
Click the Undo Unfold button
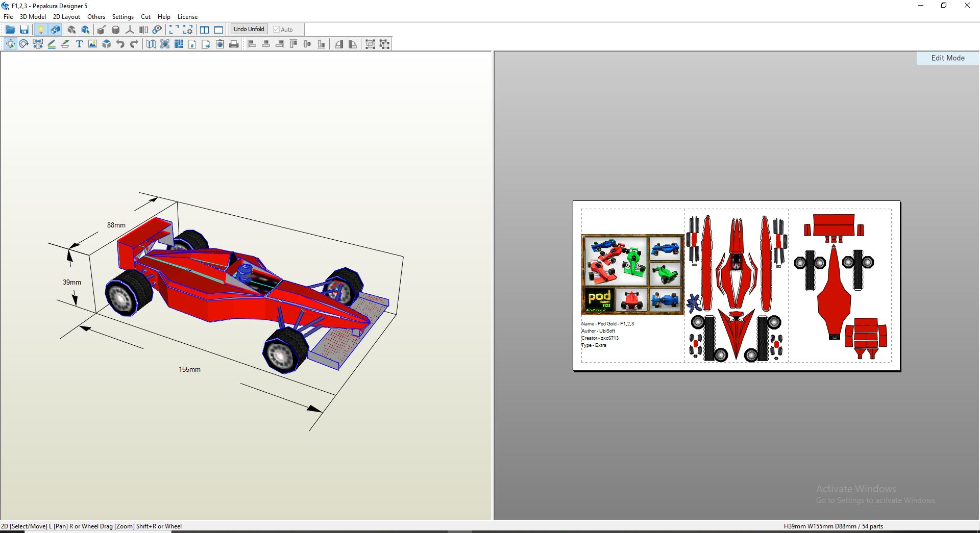pyautogui.click(x=249, y=30)
